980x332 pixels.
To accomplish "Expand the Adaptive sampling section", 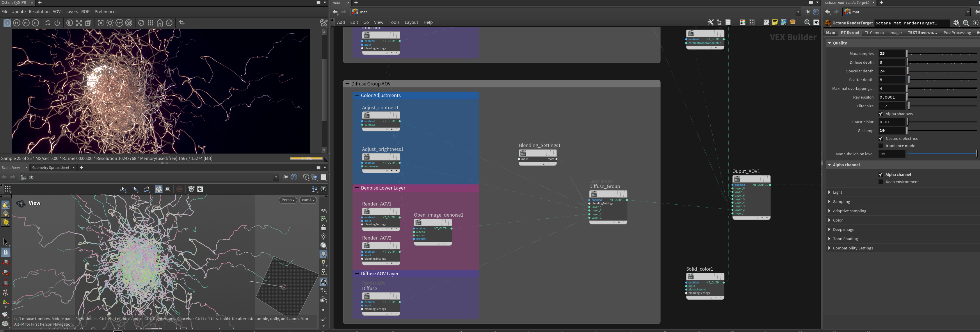I will coord(849,211).
